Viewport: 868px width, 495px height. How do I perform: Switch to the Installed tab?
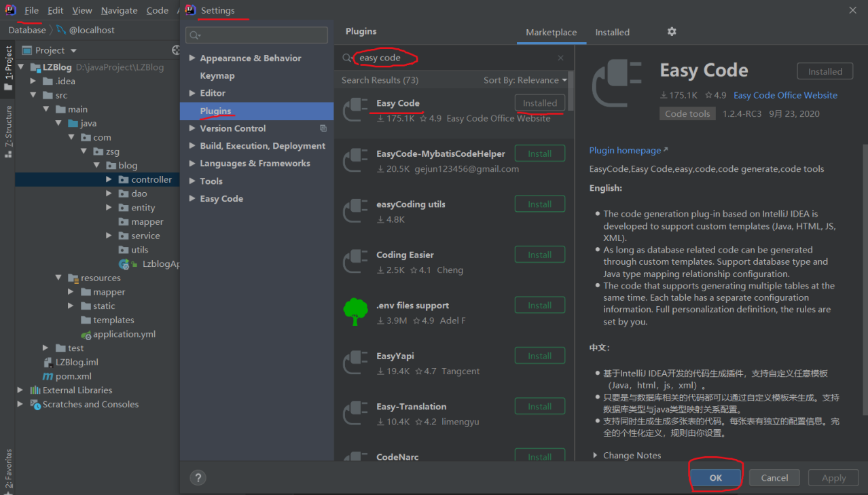click(612, 33)
